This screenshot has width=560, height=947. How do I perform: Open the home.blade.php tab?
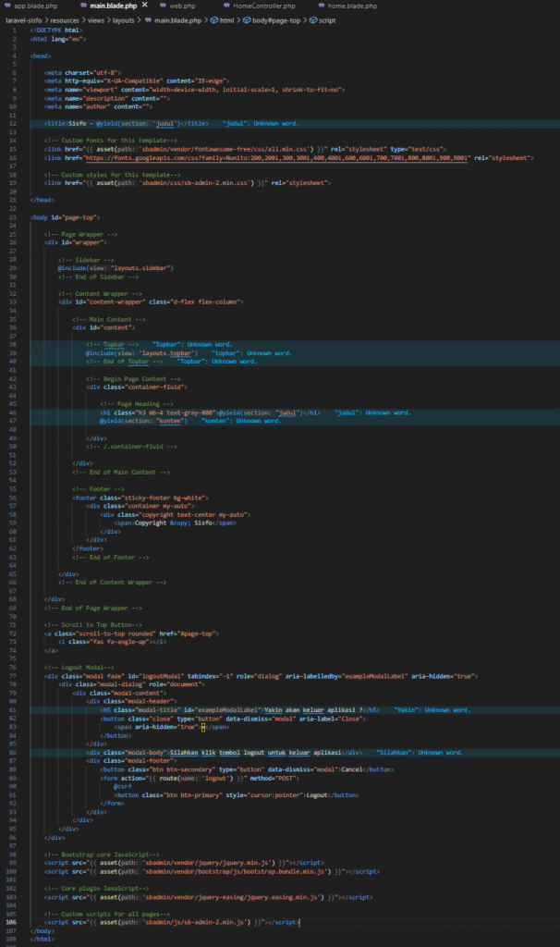351,6
